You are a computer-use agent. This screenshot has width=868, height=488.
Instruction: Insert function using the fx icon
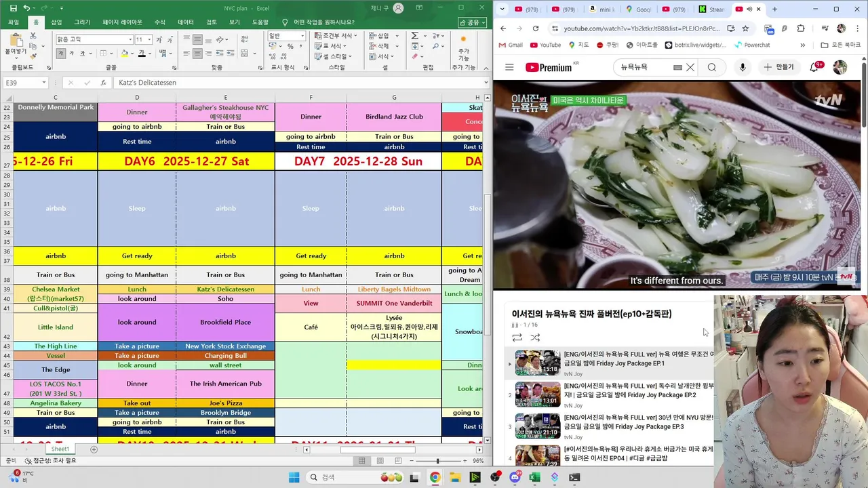(x=103, y=83)
